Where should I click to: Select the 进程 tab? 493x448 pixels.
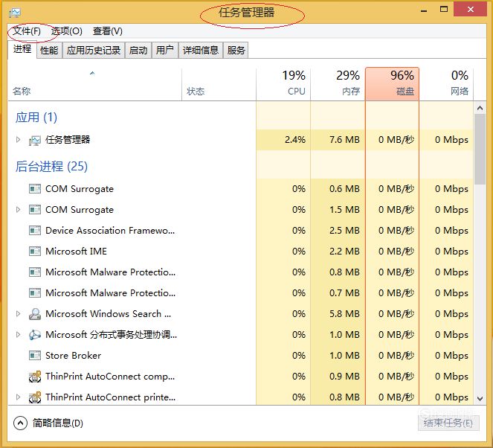pos(22,50)
